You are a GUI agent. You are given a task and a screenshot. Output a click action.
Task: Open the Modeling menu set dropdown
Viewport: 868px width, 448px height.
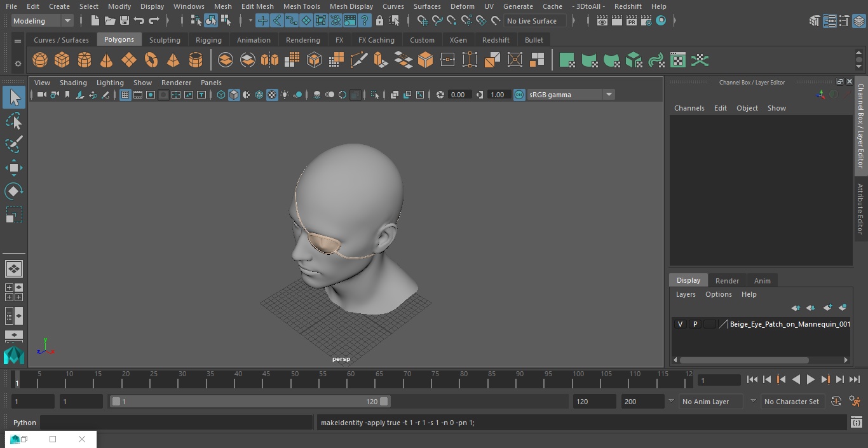[42, 21]
